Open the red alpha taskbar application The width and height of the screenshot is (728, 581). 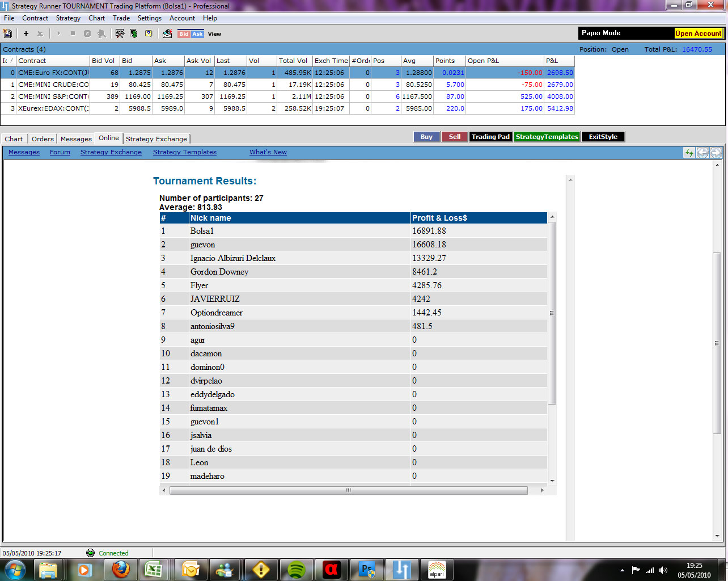coord(332,569)
